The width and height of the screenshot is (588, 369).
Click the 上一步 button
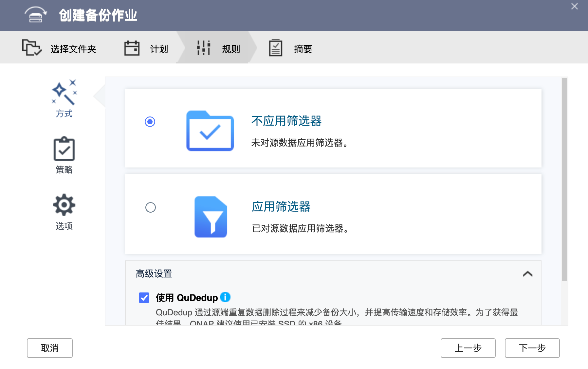pyautogui.click(x=468, y=348)
